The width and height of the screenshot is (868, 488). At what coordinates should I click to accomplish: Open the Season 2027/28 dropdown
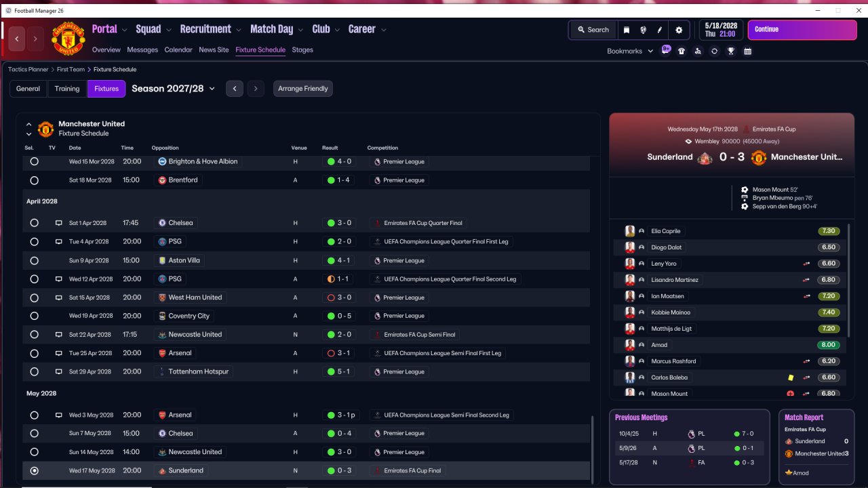(x=173, y=89)
